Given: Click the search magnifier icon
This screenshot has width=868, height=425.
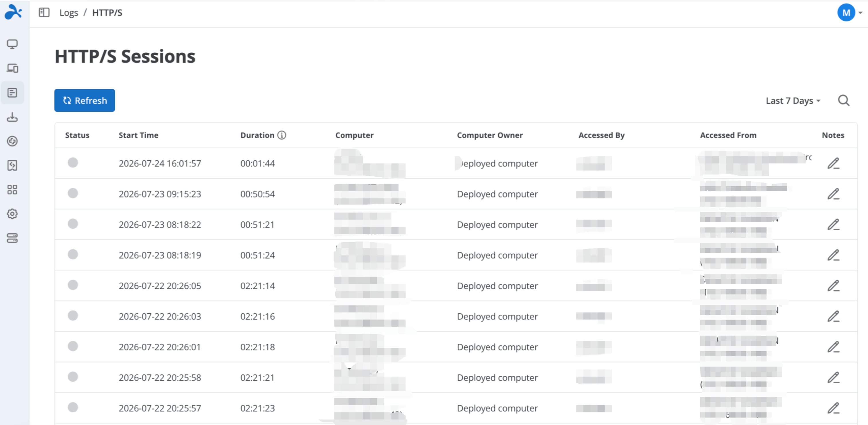Looking at the screenshot, I should click(843, 100).
